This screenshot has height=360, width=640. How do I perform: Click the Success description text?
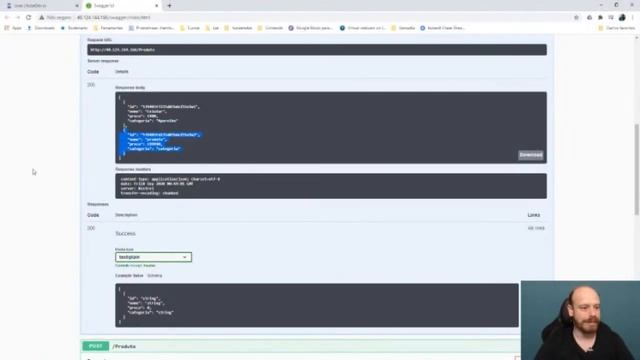pyautogui.click(x=125, y=233)
